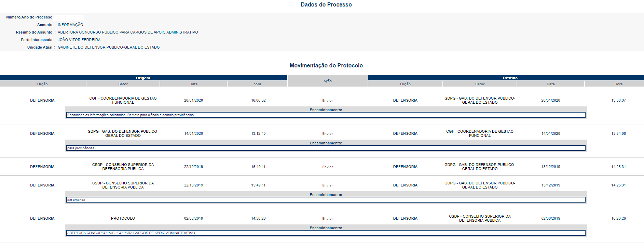This screenshot has height=246, width=644.
Task: Click the 'ABERTURA CONCURSO PUBLICO' encaminhamento field at bottom
Action: tap(326, 233)
